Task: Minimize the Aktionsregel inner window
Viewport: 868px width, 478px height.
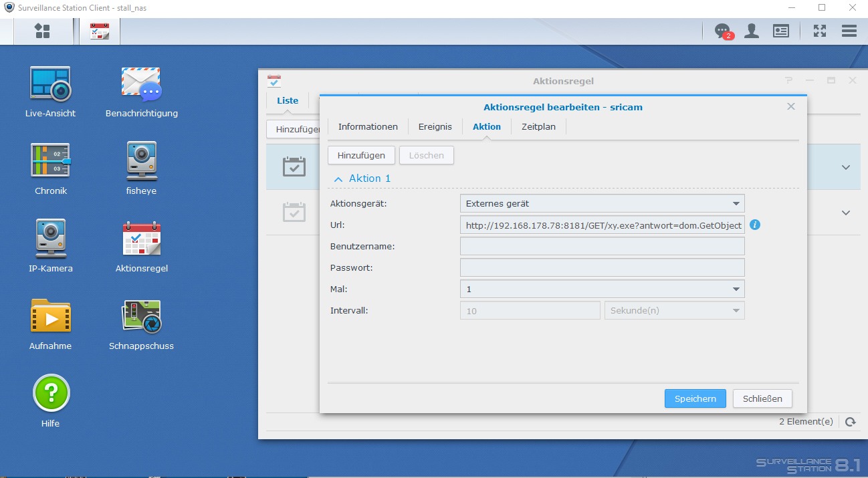Action: click(x=810, y=80)
